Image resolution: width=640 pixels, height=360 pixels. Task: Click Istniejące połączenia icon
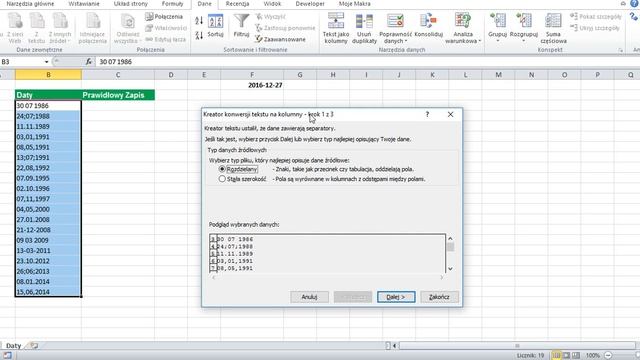pyautogui.click(x=93, y=21)
